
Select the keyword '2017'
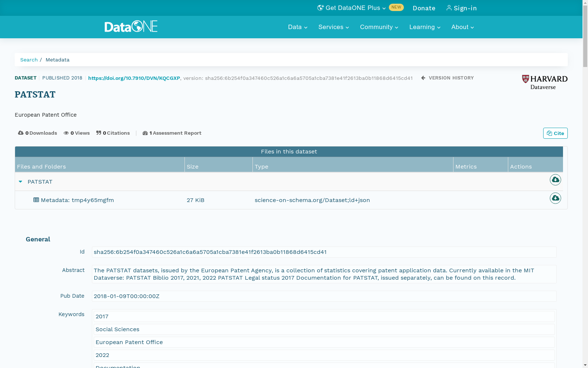click(324, 316)
